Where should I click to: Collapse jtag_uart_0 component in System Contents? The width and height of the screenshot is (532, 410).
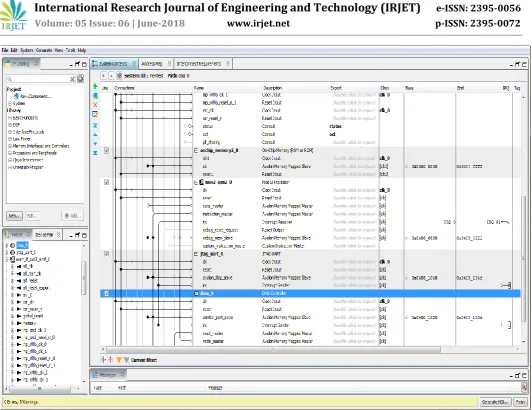click(196, 254)
